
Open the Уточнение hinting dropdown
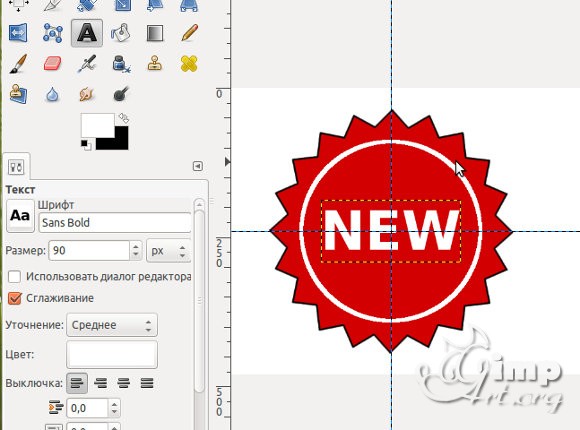pos(112,325)
